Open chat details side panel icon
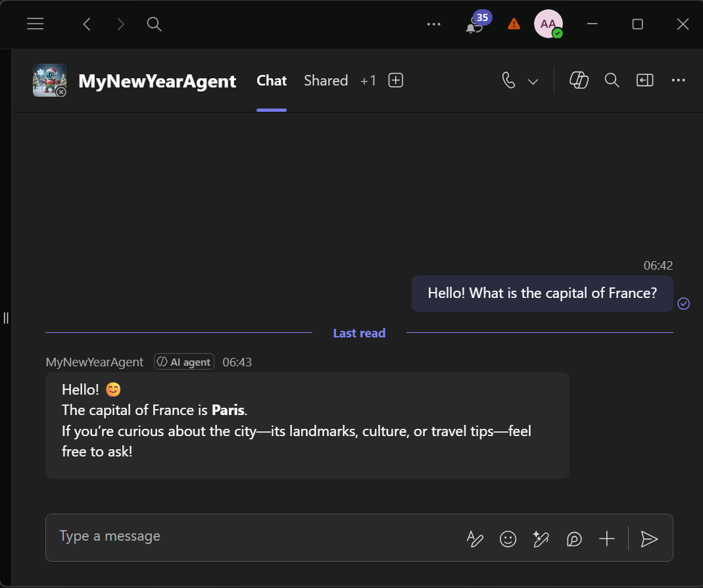The image size is (703, 588). click(x=645, y=80)
